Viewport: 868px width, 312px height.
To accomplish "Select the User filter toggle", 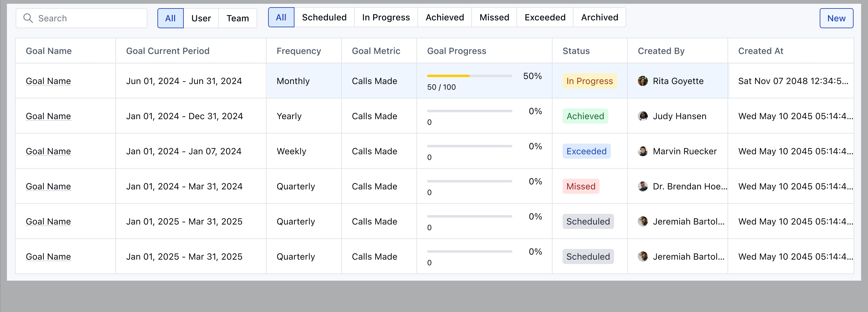I will pyautogui.click(x=201, y=18).
